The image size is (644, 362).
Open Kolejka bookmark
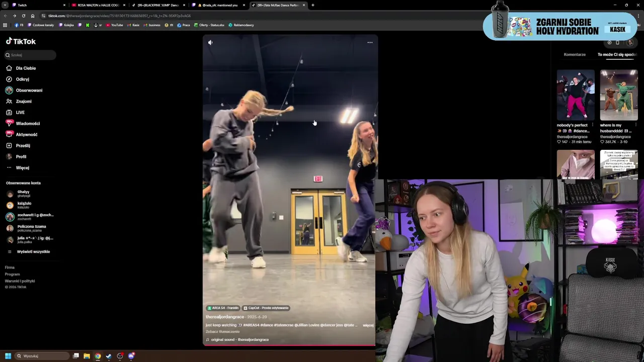[x=66, y=25]
